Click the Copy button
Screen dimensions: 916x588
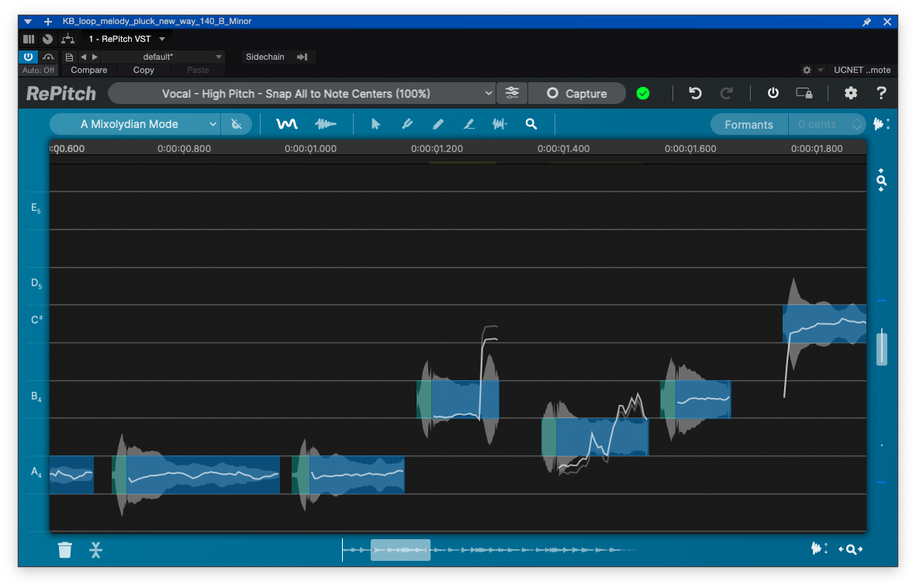point(143,70)
